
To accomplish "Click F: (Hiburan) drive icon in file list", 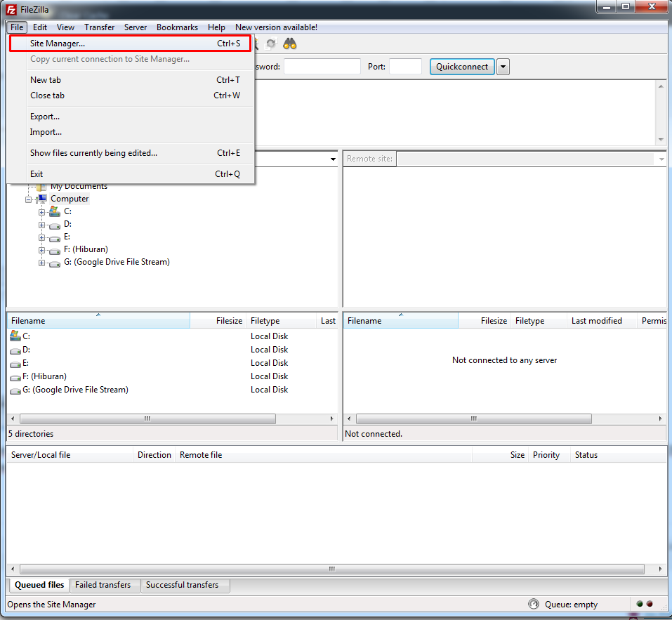I will (15, 377).
